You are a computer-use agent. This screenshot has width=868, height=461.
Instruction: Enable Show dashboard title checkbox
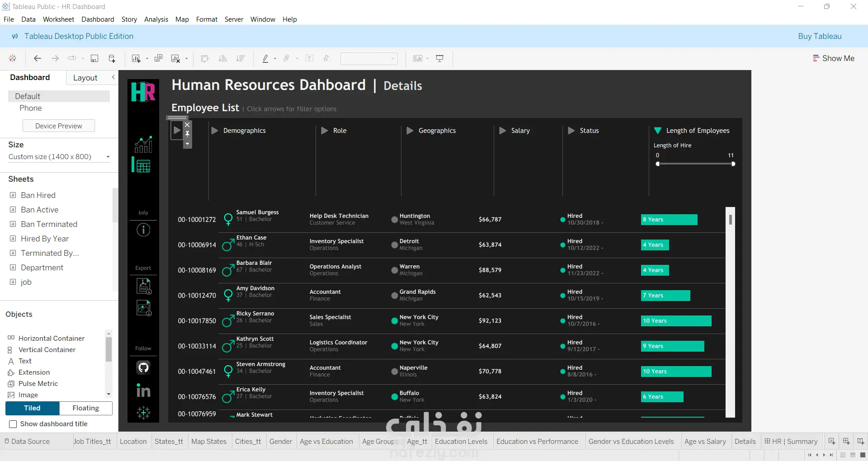pos(13,424)
